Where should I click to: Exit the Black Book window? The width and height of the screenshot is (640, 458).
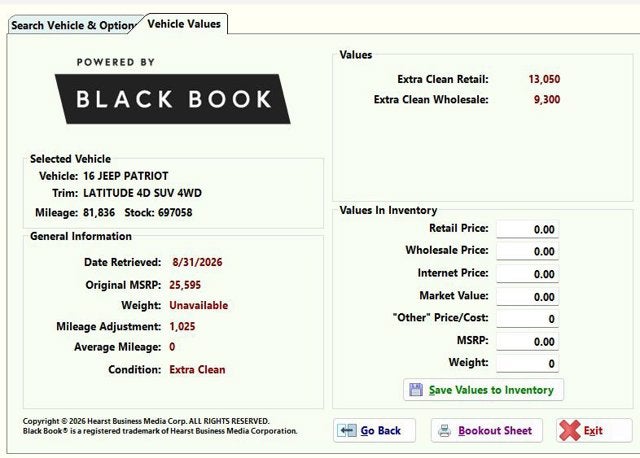click(x=594, y=431)
